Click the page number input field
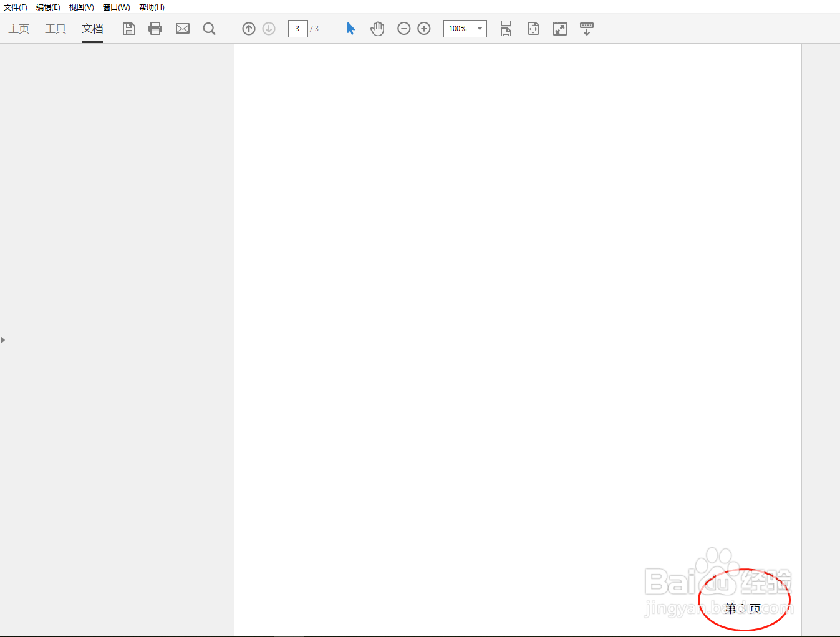Image resolution: width=840 pixels, height=637 pixels. [297, 29]
